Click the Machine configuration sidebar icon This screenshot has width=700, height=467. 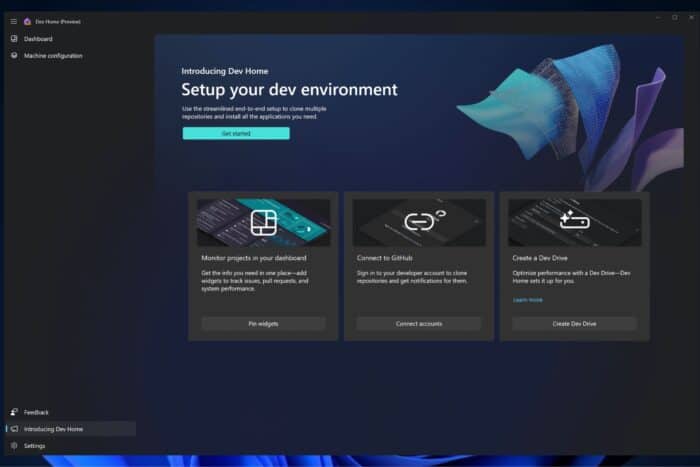(x=14, y=55)
